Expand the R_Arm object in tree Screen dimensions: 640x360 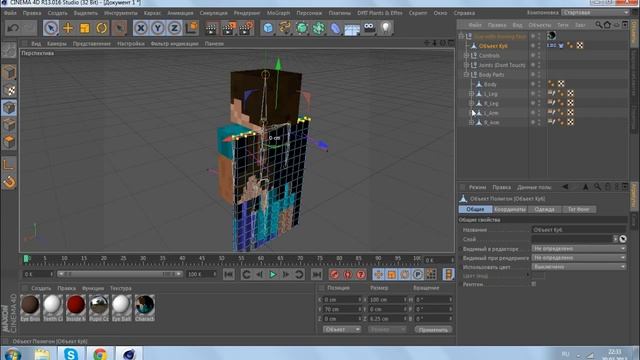(x=471, y=122)
